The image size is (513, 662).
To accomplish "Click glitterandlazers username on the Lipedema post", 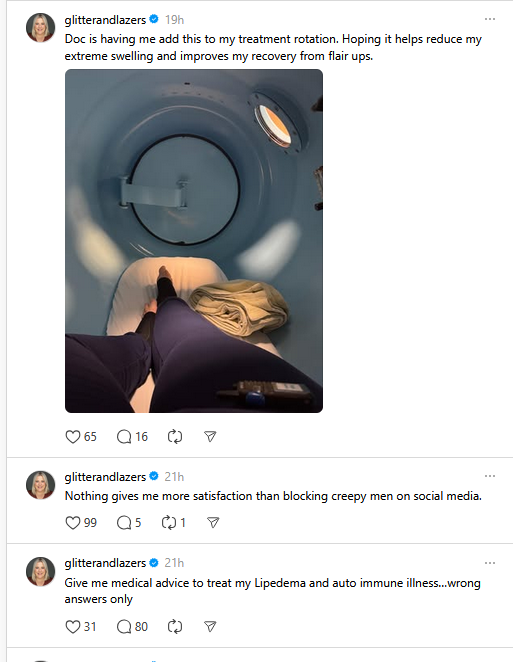I will 105,563.
